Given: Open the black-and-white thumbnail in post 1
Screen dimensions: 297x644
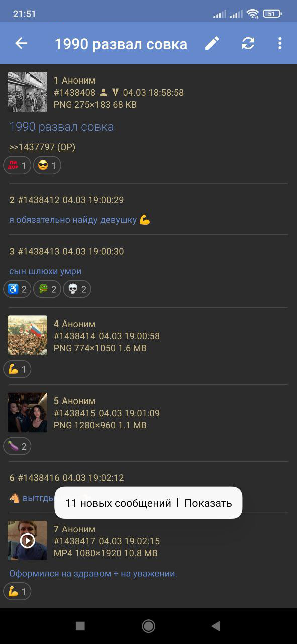Looking at the screenshot, I should click(x=28, y=92).
